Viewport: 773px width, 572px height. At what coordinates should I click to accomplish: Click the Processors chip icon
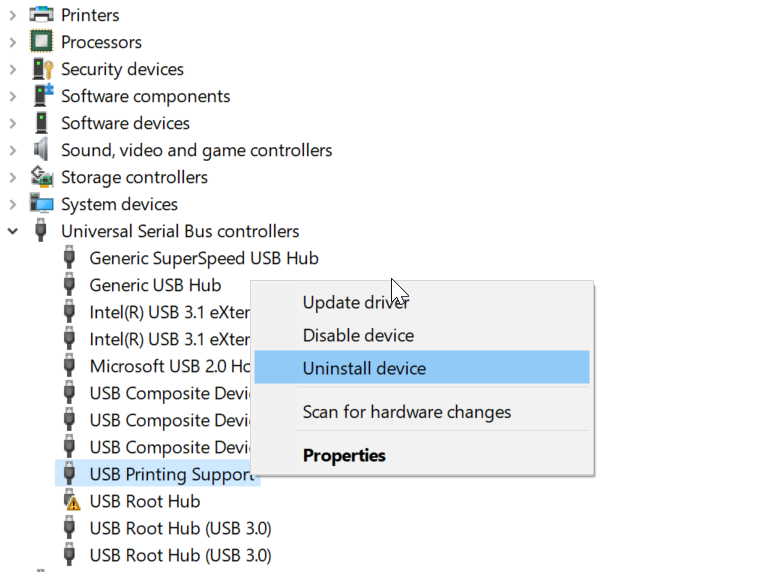[x=41, y=42]
